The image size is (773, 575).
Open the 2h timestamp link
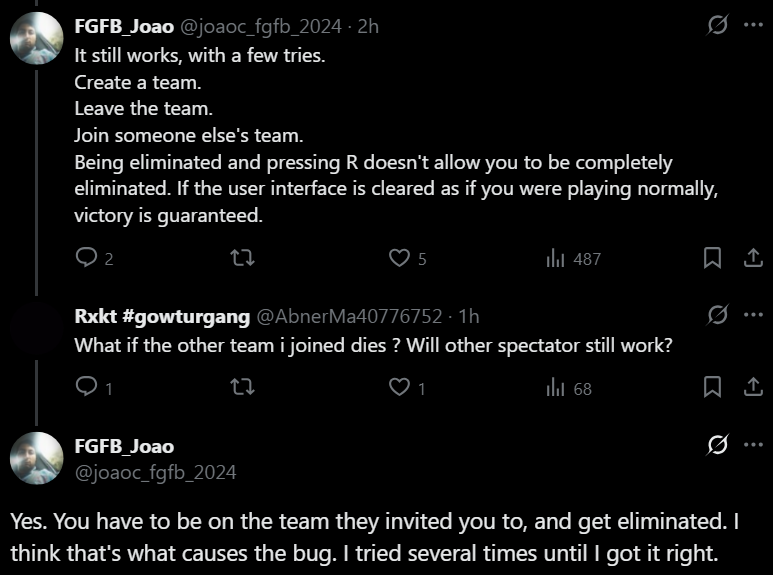(x=368, y=27)
